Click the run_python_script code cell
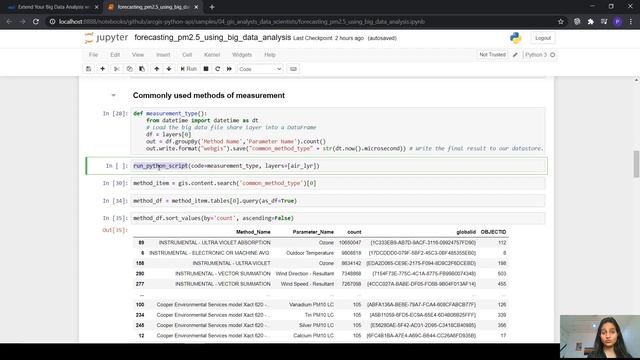 (x=339, y=166)
